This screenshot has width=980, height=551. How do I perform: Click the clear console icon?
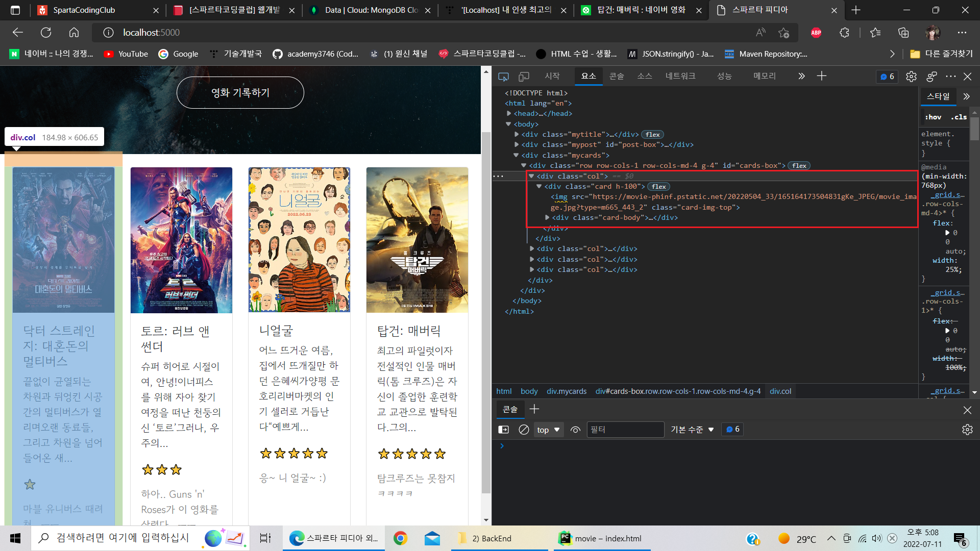pos(524,430)
